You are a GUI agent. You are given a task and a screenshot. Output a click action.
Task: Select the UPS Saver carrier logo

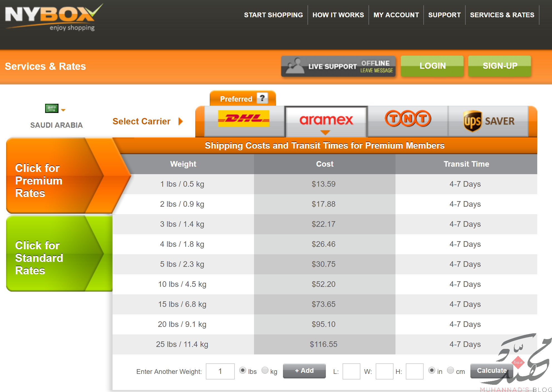click(x=489, y=121)
